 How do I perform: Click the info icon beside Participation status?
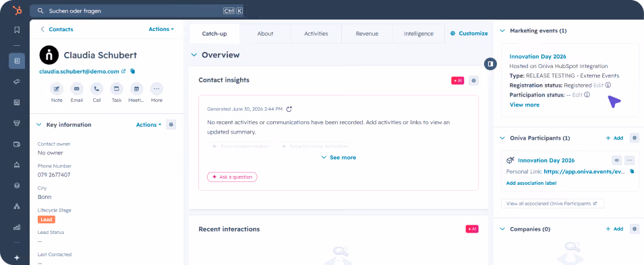pos(587,95)
